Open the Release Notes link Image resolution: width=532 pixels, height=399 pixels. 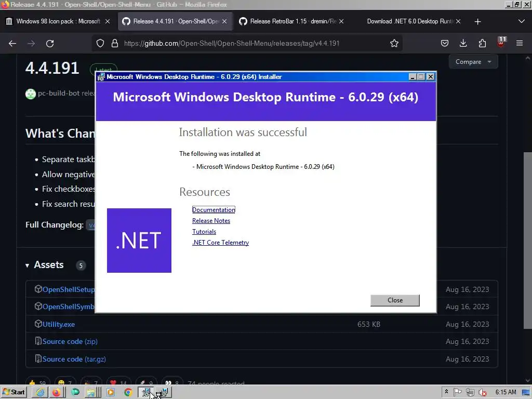[211, 220]
